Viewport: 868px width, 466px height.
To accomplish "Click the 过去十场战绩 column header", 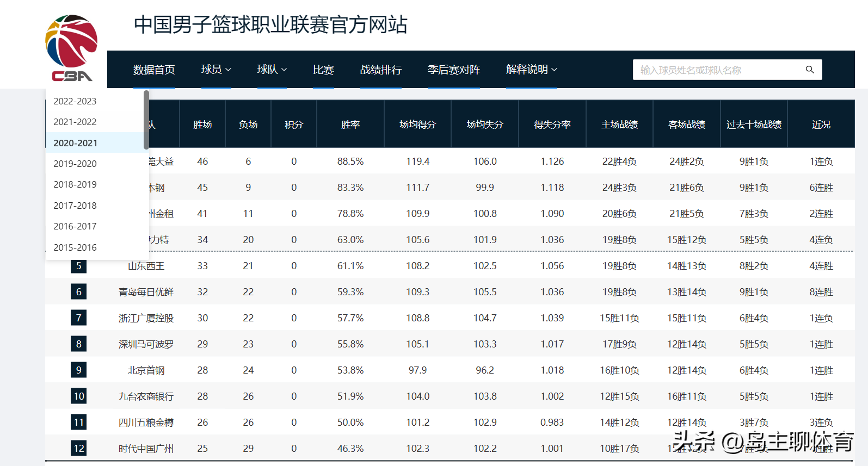I will (x=754, y=125).
